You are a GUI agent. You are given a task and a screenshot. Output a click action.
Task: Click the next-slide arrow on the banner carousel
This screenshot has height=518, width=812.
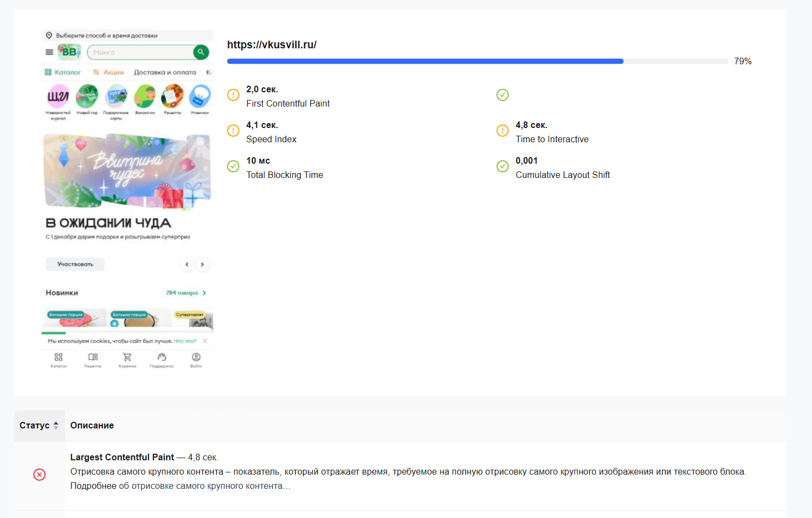[202, 264]
